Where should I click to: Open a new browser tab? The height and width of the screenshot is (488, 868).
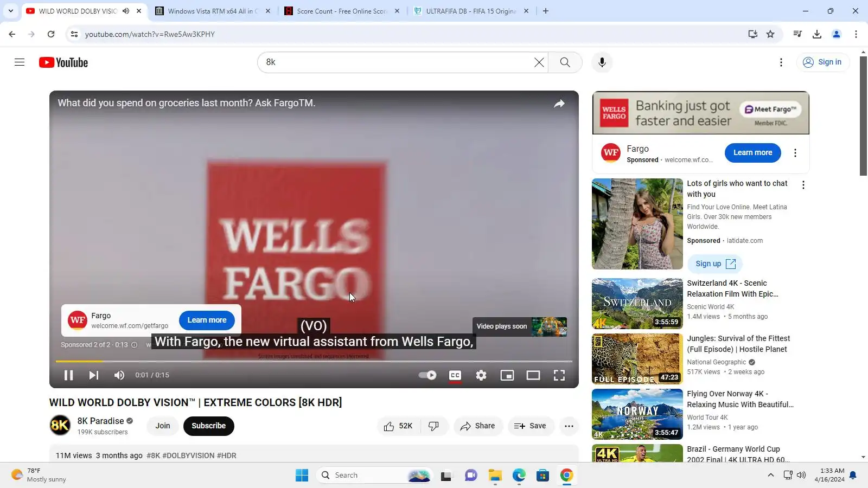[546, 11]
